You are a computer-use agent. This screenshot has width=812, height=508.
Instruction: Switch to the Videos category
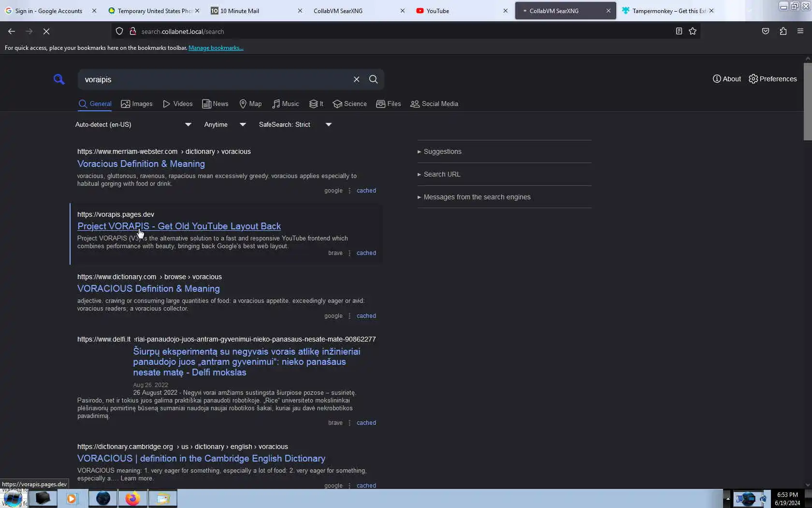point(178,104)
